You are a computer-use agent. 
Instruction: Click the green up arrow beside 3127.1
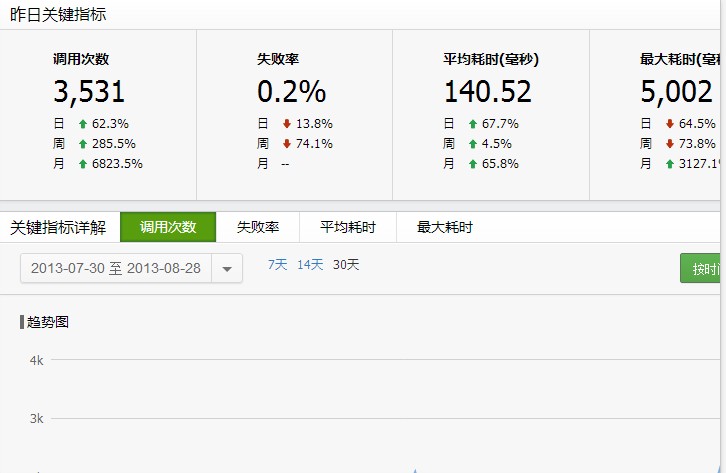670,164
